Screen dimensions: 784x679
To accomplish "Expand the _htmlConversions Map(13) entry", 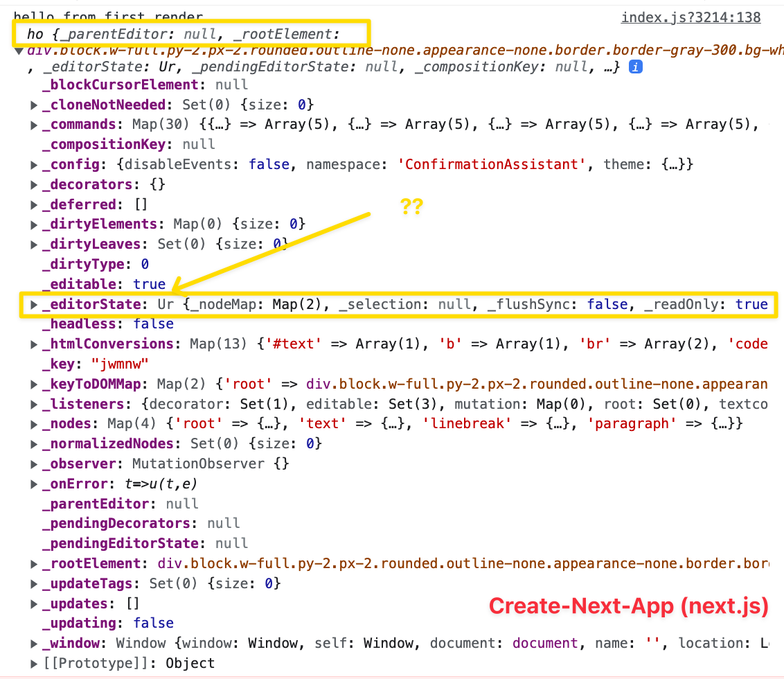I will pos(33,344).
